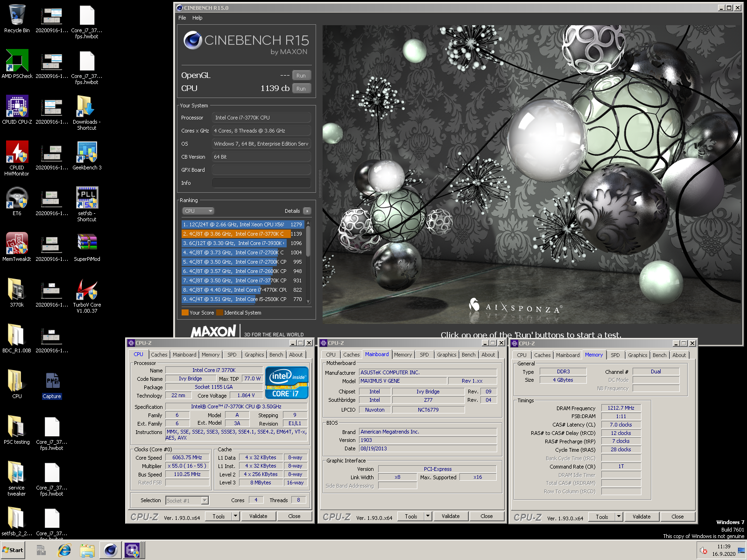Open Bench tab in first CPU-Z window
747x560 pixels.
[276, 355]
